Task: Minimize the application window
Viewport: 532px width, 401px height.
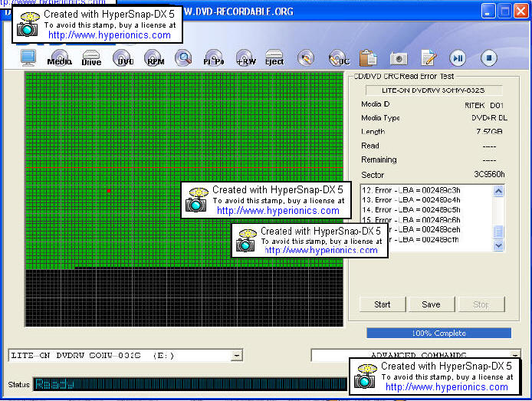Action: coord(488,12)
